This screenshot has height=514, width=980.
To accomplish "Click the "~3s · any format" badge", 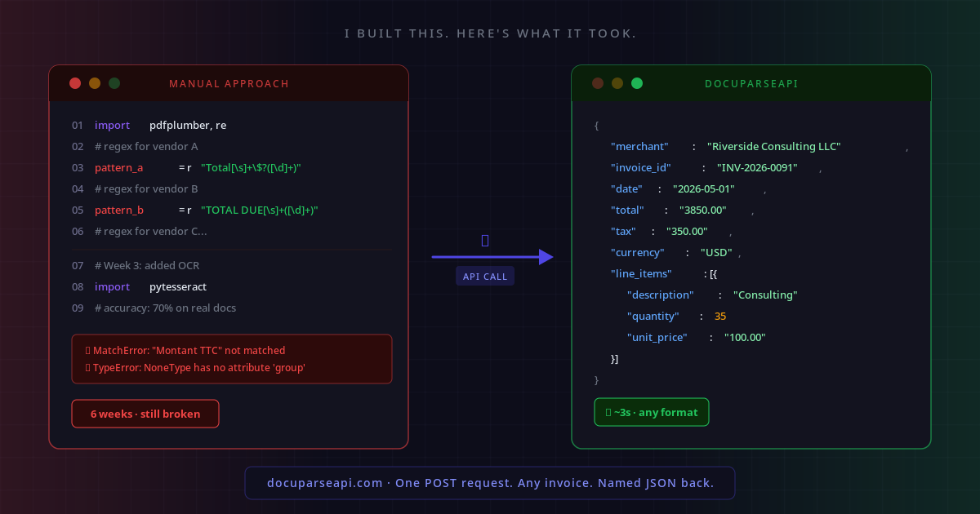I will click(652, 412).
